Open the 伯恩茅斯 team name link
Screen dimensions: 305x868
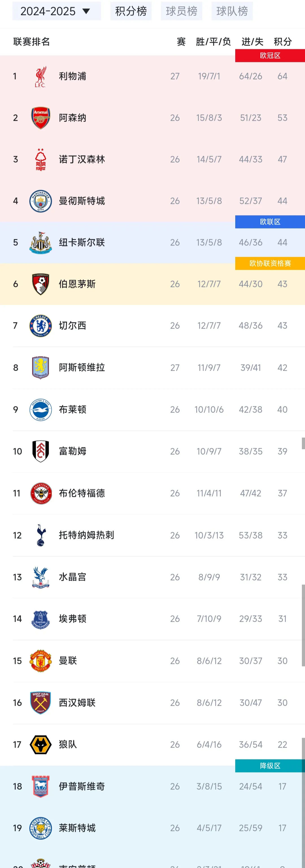point(77,284)
